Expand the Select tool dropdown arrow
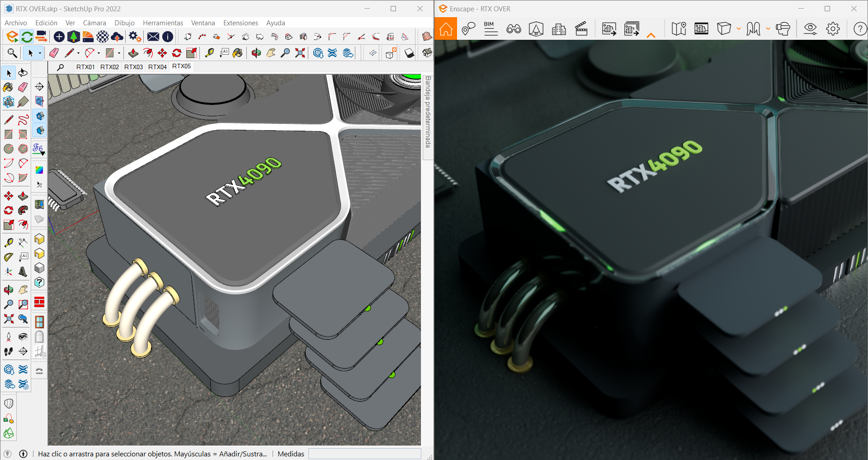 point(40,53)
